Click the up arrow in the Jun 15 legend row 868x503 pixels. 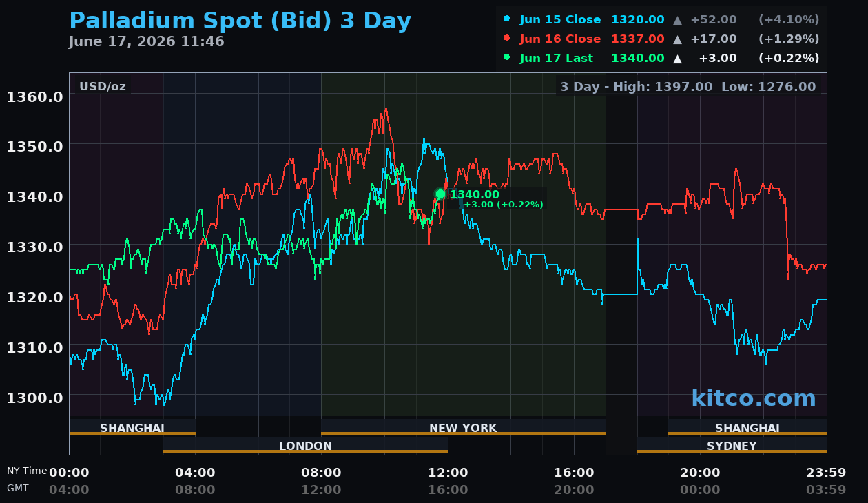678,20
